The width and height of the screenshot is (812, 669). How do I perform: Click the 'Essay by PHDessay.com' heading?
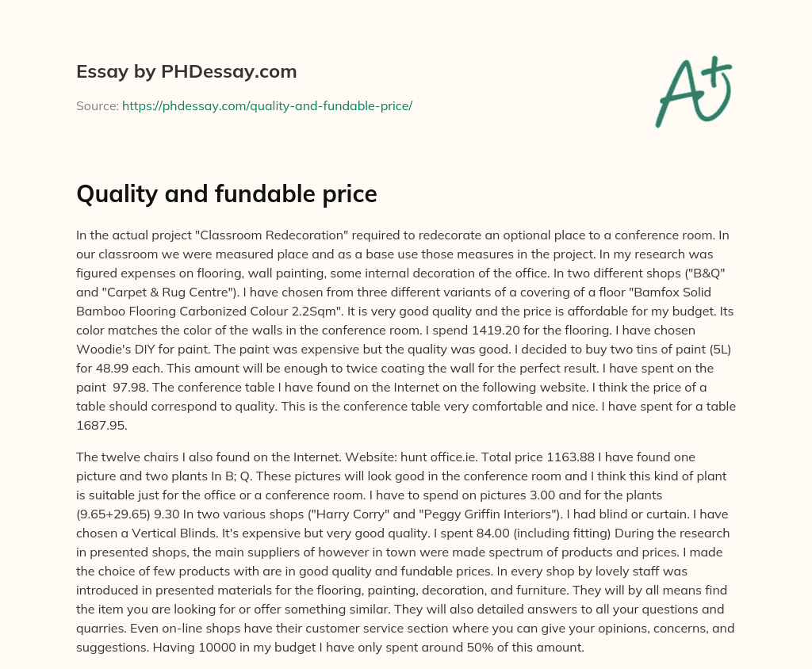tap(186, 72)
